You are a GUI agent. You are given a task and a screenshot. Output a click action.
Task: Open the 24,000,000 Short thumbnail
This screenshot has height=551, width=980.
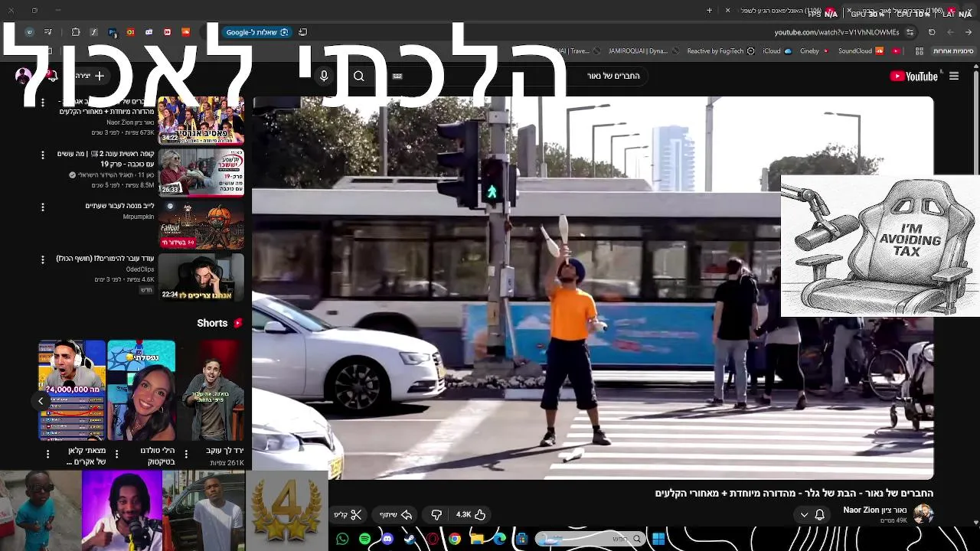(x=72, y=390)
